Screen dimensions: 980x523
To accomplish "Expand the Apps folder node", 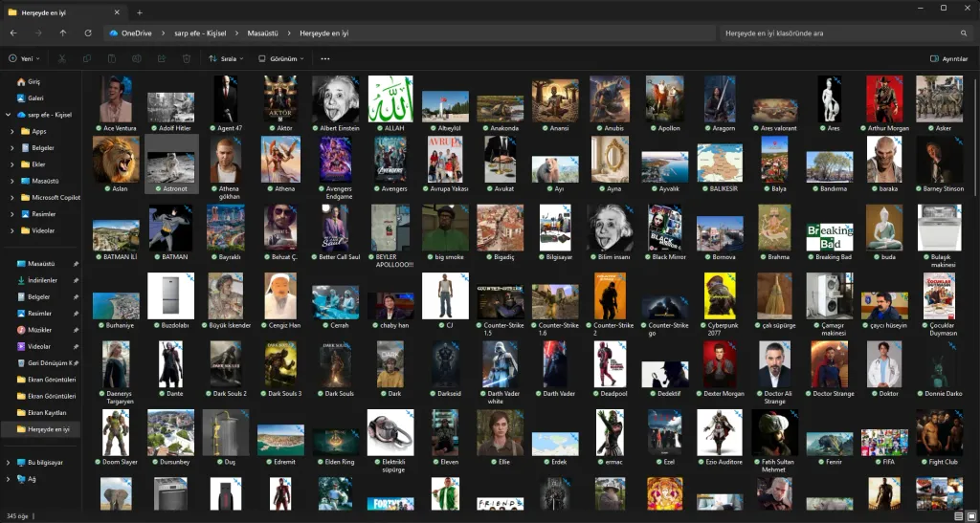I will click(x=11, y=131).
